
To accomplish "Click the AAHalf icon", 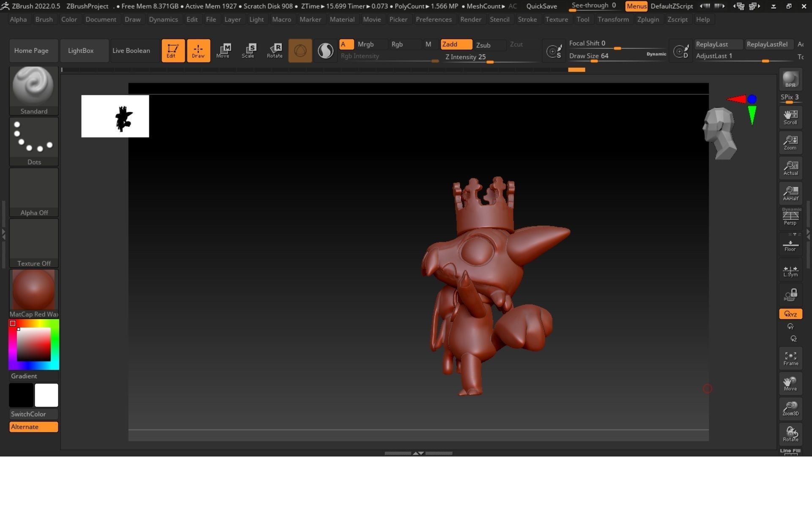I will pos(790,193).
